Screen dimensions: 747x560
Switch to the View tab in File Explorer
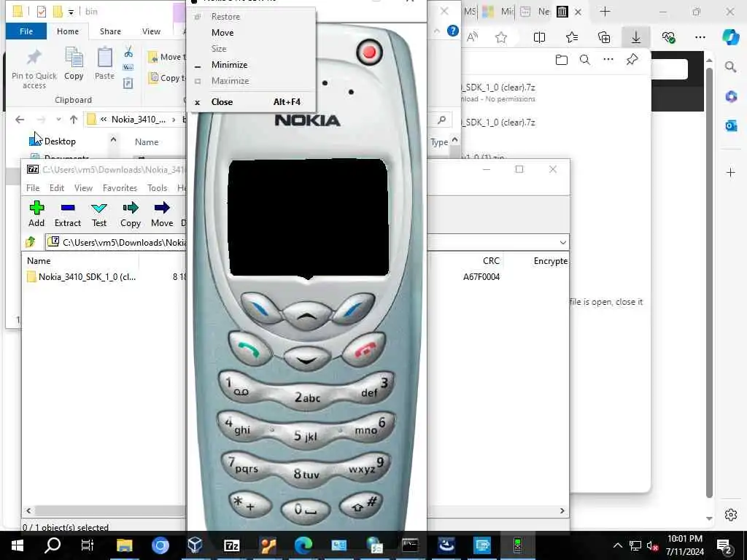coord(151,31)
